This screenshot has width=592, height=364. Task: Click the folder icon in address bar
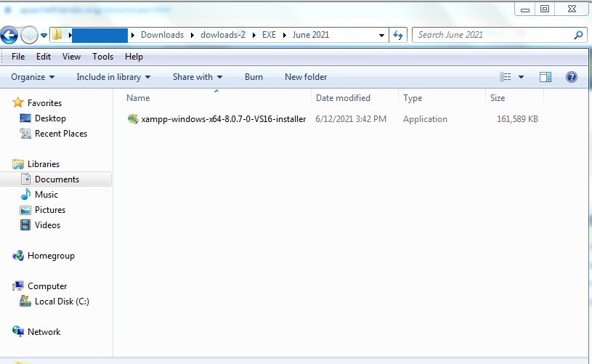point(57,35)
